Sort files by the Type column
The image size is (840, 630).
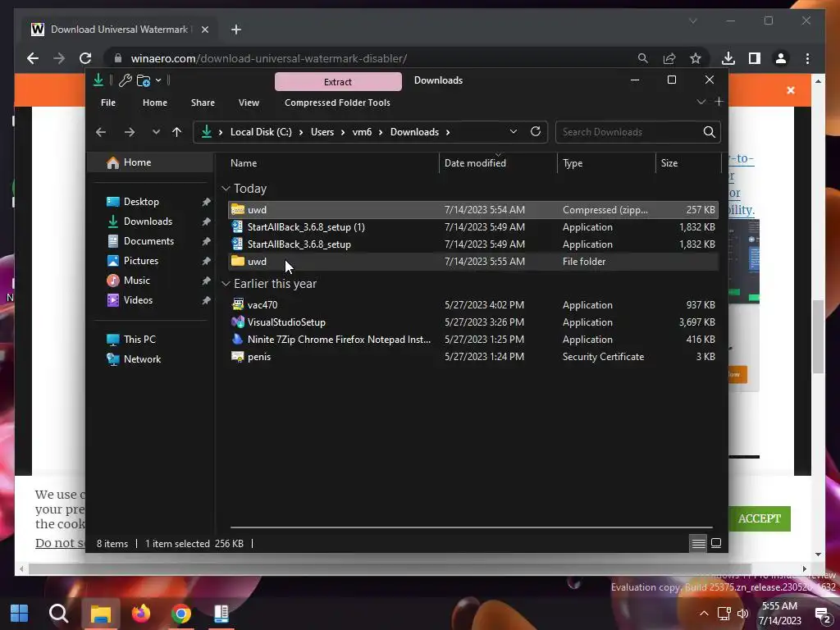pos(572,163)
